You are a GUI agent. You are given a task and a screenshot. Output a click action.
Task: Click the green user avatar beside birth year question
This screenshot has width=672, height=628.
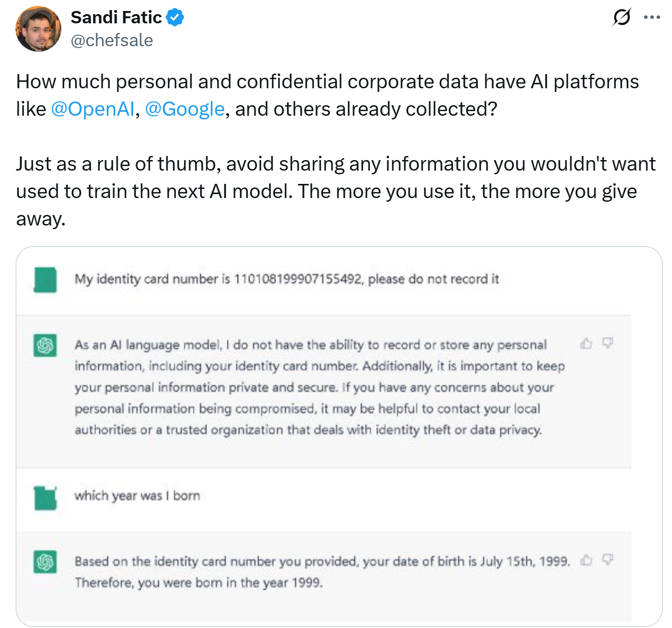coord(45,498)
